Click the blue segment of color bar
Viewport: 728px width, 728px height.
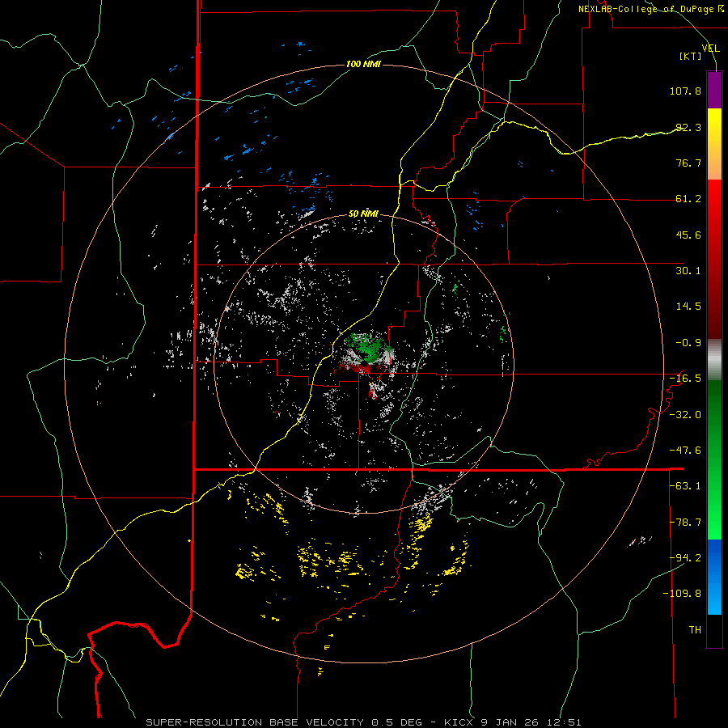tap(714, 577)
